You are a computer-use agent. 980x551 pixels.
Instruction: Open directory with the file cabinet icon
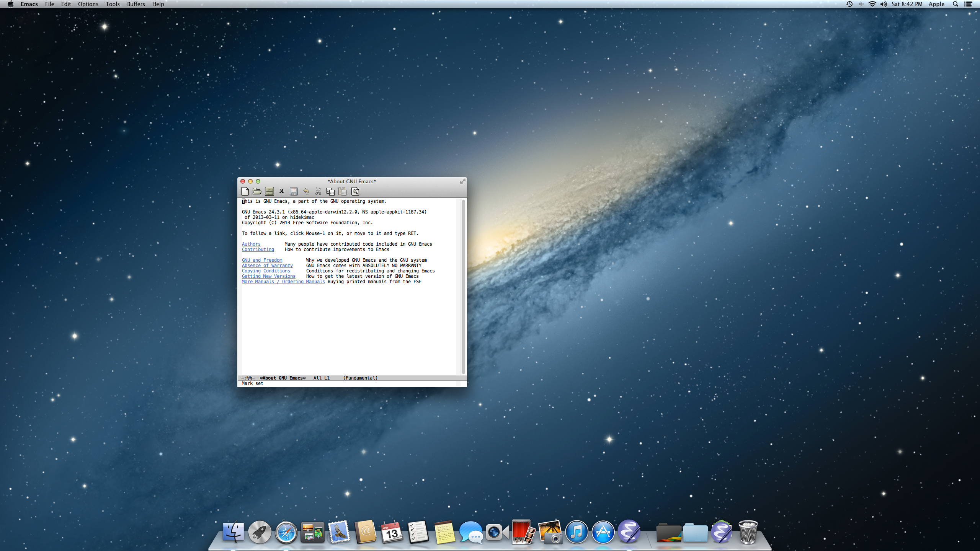pyautogui.click(x=269, y=191)
